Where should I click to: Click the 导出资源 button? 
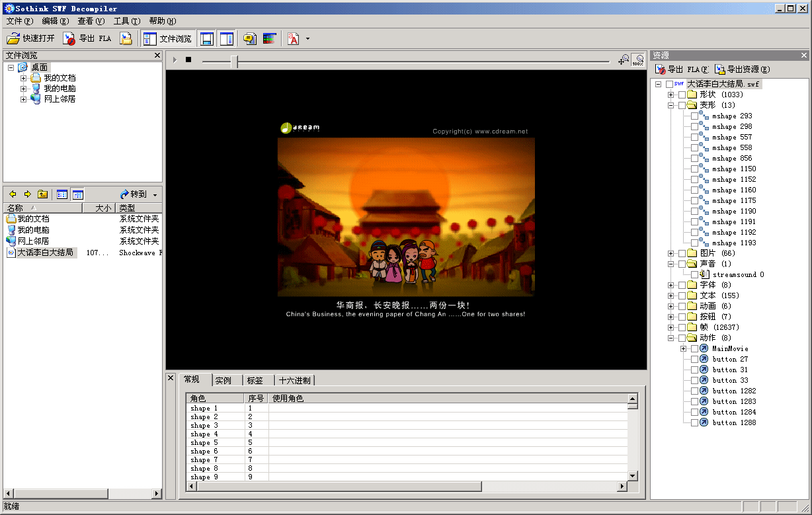tap(743, 69)
